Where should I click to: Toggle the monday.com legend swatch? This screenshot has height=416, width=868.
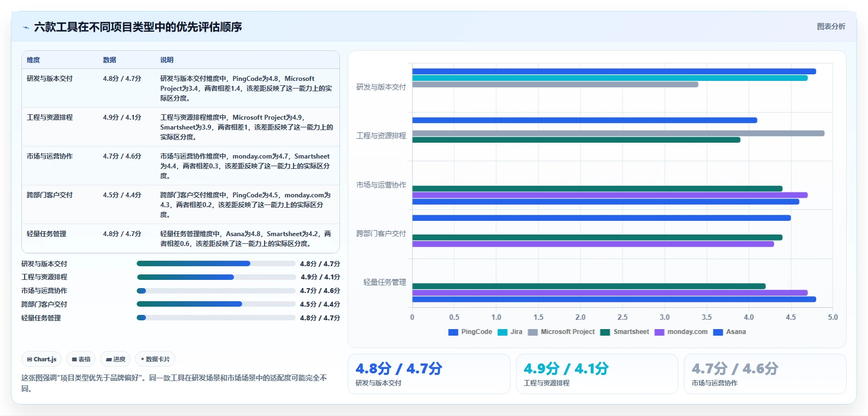coord(659,332)
